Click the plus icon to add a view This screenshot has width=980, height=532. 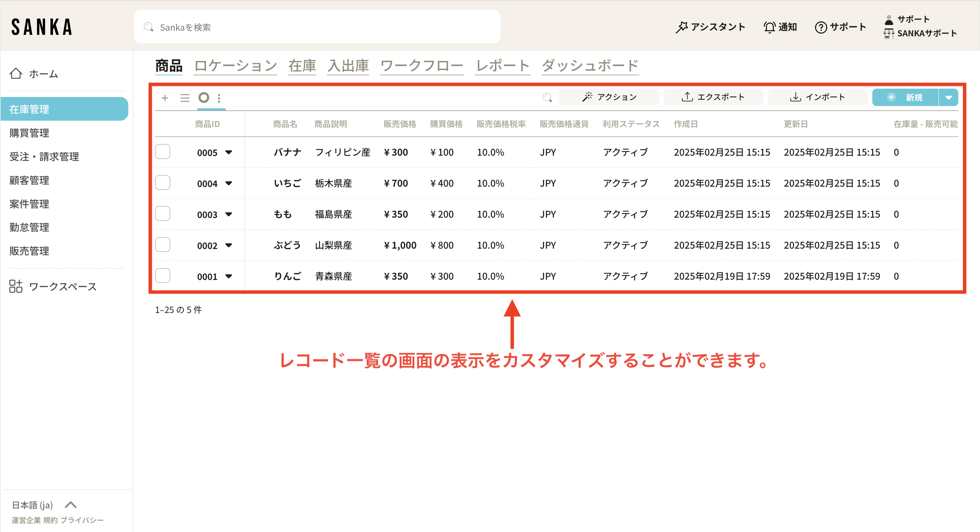tap(165, 98)
